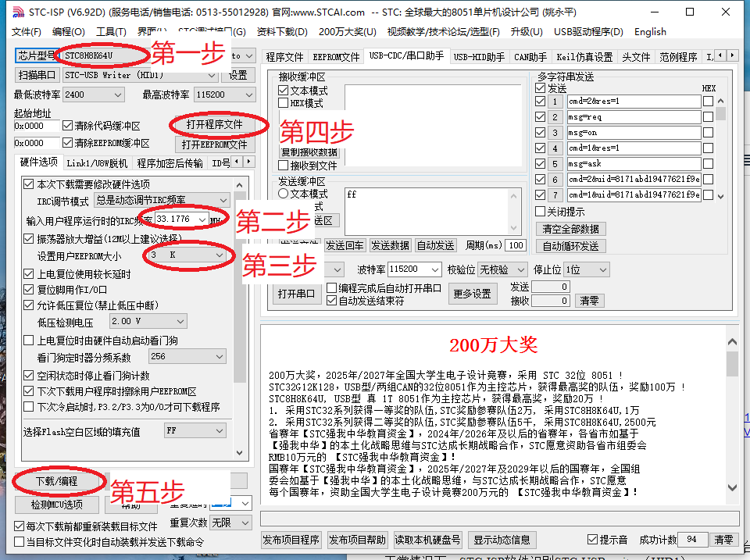Click 读取本机硬盘号 button
Viewport: 750px width, 560px height.
point(427,540)
